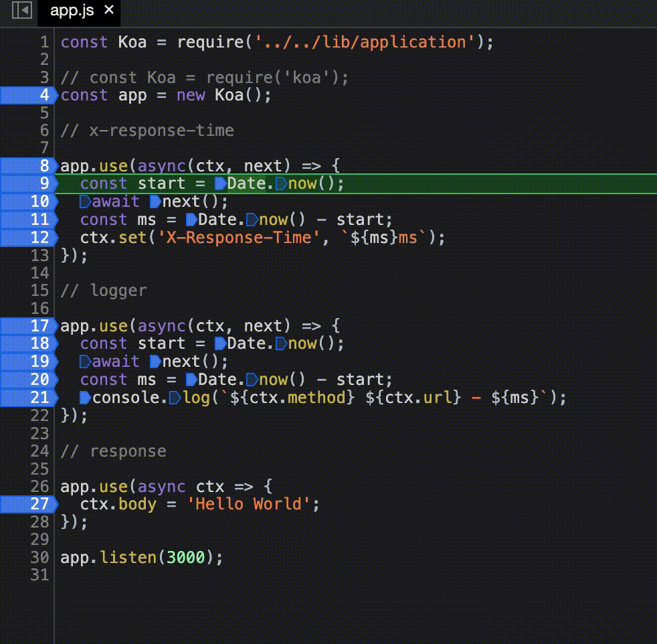Add a breakpoint on line number 1
This screenshot has height=644, width=657.
coord(44,42)
